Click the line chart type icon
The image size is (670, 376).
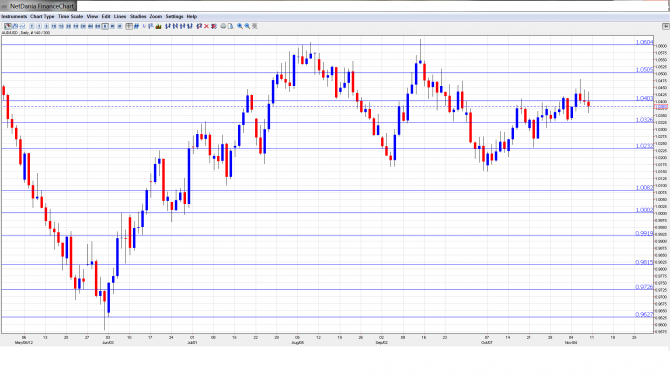tap(23, 26)
